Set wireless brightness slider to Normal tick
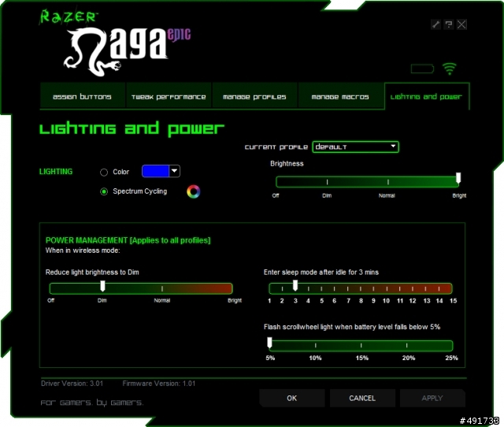Screen dimensions: 504x427 (x=162, y=288)
